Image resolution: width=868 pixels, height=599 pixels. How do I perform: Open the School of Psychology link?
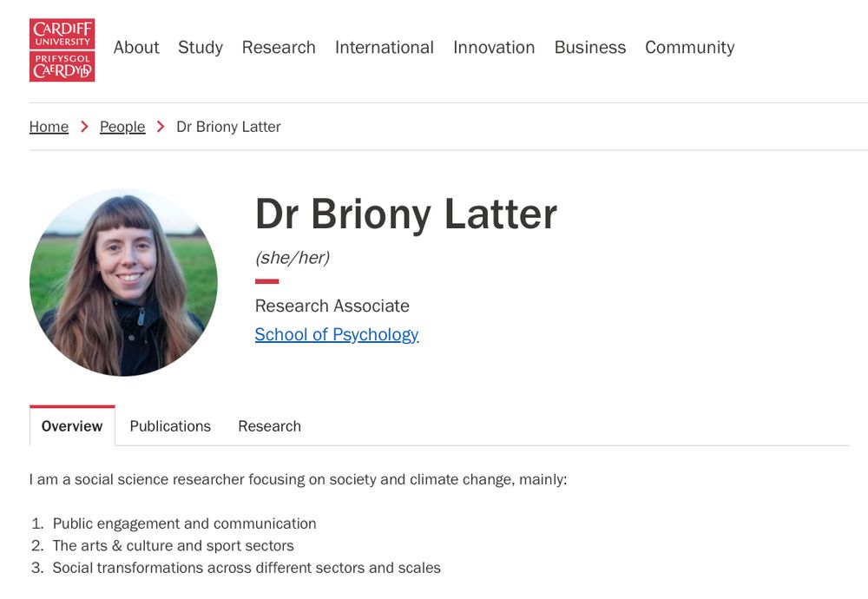tap(336, 334)
